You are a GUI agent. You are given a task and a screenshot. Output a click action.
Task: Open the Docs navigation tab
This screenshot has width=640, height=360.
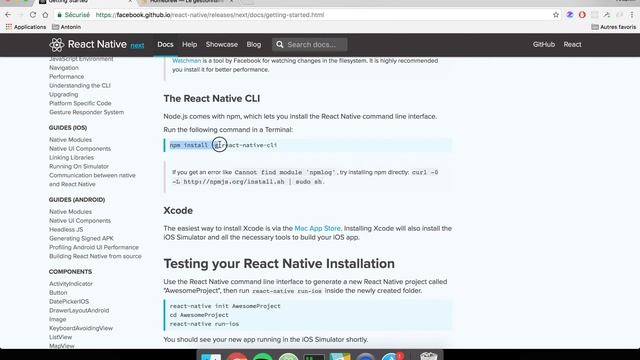[165, 44]
